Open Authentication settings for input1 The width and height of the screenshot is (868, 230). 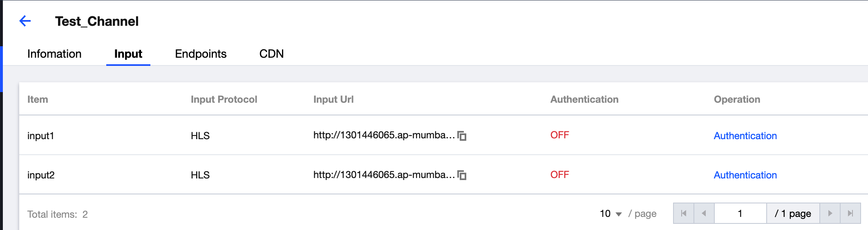click(x=745, y=136)
